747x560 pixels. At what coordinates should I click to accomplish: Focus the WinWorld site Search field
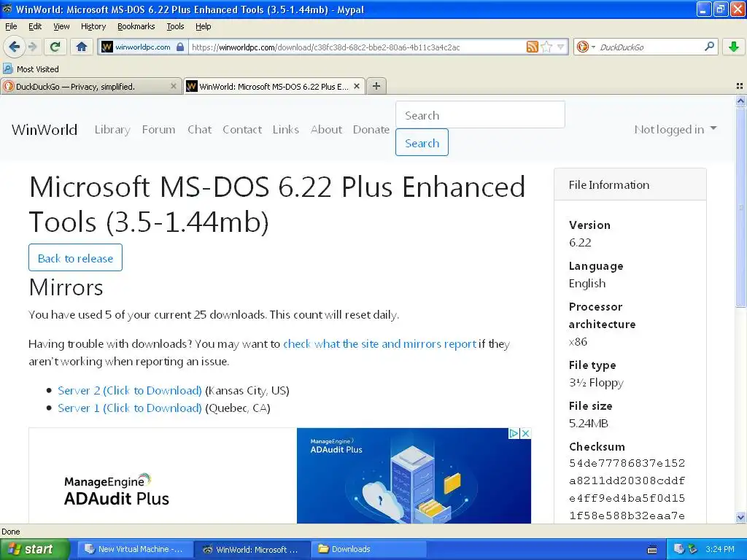click(x=480, y=114)
